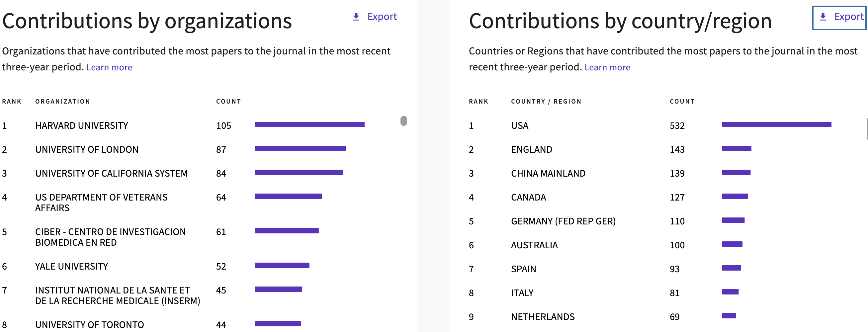
Task: Click ENGLAND country row text
Action: (x=531, y=150)
